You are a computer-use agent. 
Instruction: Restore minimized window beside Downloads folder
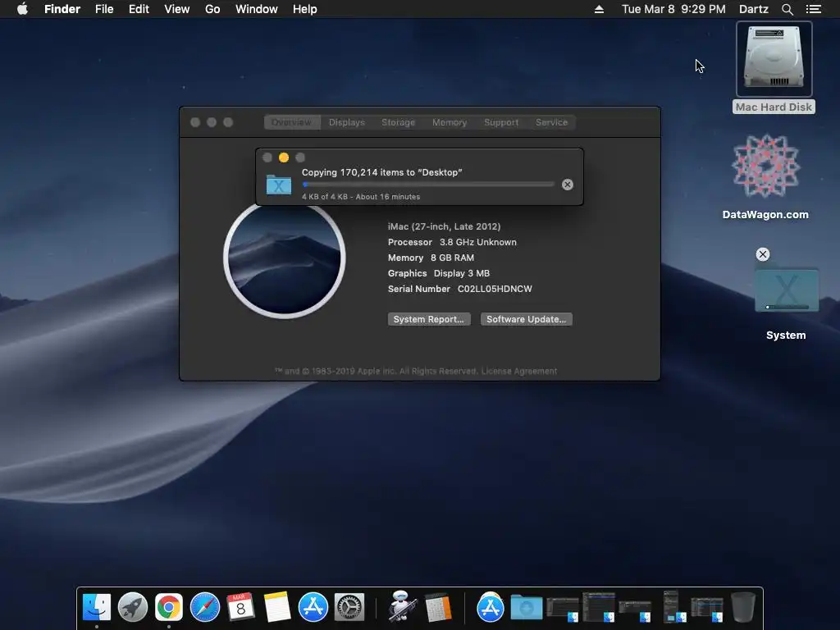(x=563, y=609)
